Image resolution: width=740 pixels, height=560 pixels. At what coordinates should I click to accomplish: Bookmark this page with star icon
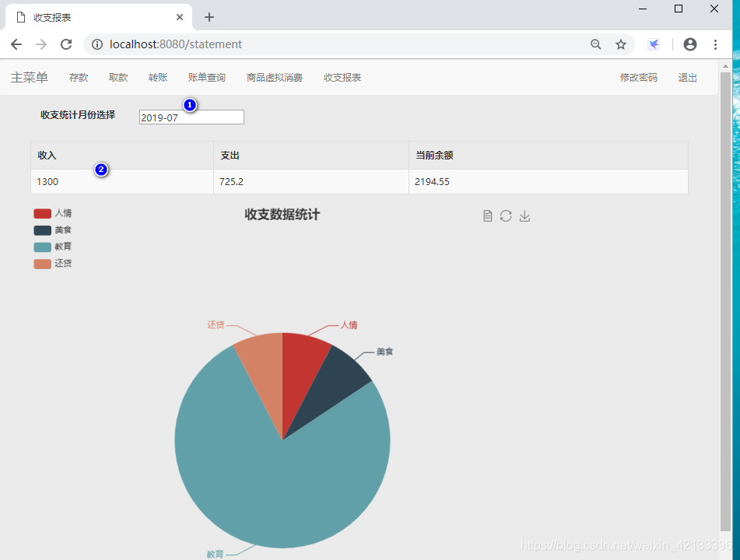coord(621,44)
